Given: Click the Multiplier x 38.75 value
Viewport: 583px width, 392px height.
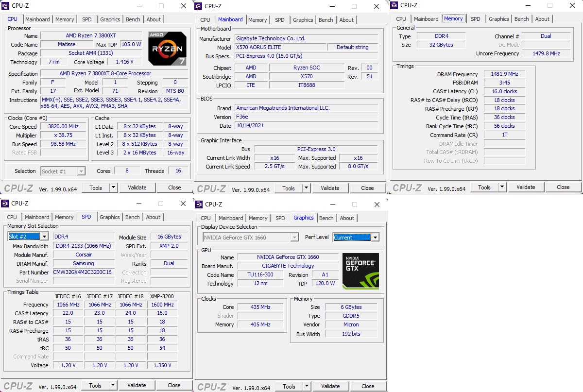Looking at the screenshot, I should [x=63, y=136].
